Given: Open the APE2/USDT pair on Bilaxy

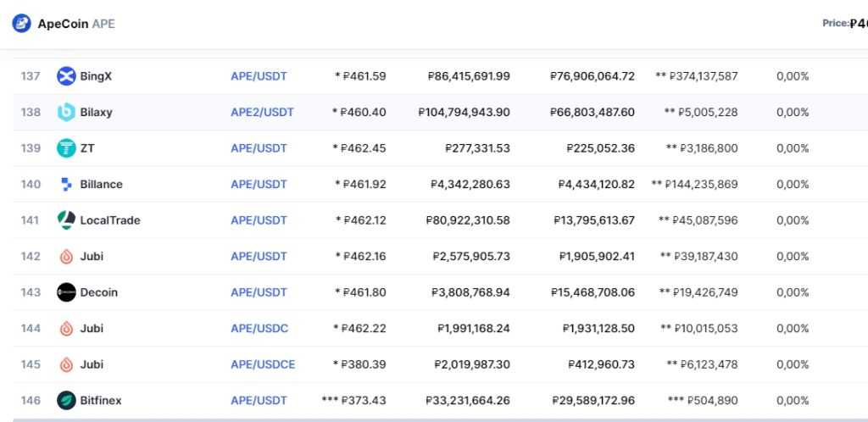Looking at the screenshot, I should point(262,112).
